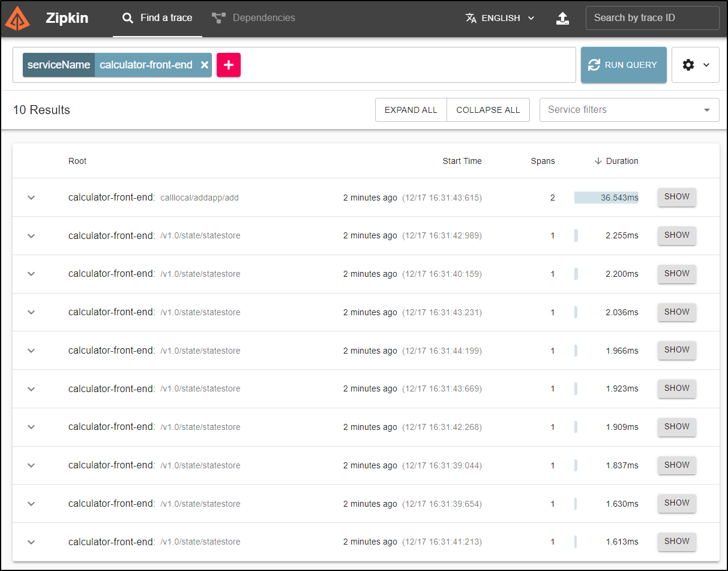The width and height of the screenshot is (728, 571).
Task: Click the RUN QUERY button
Action: tap(624, 65)
